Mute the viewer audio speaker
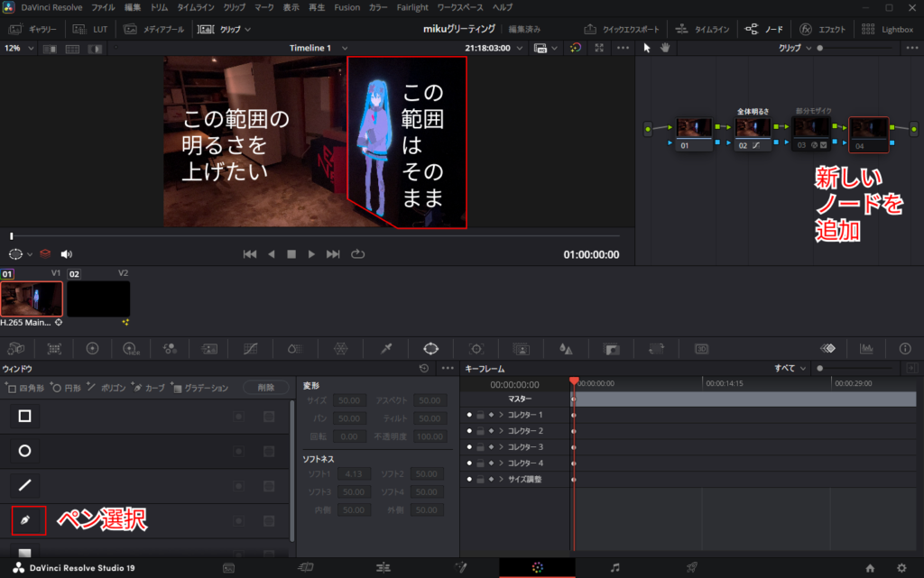 point(66,254)
